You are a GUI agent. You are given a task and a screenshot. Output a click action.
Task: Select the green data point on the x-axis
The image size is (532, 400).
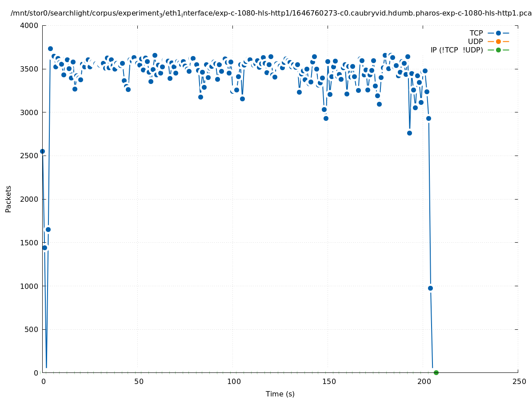point(436,372)
